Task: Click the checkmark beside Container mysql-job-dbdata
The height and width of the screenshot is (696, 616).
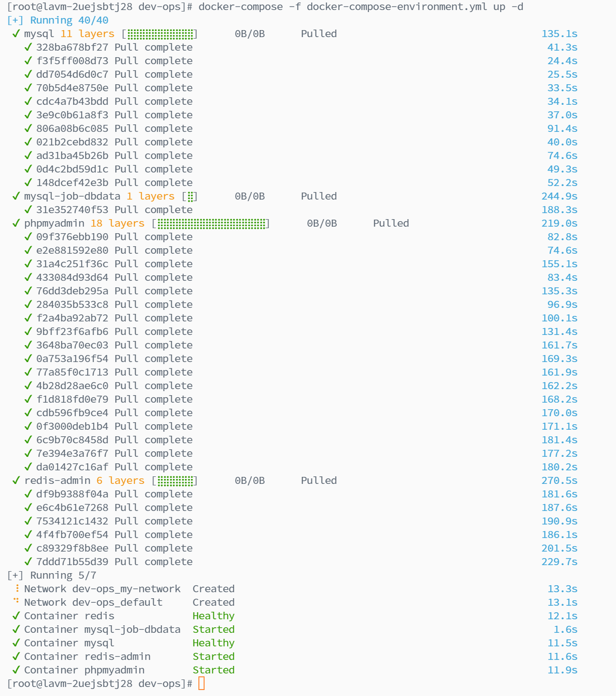Action: [x=16, y=630]
